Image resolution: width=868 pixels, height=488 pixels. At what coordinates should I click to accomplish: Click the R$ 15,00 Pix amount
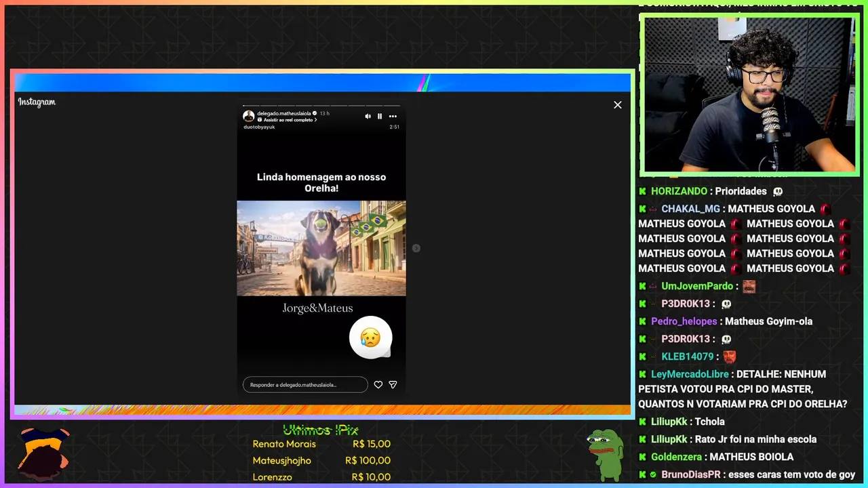[x=372, y=444]
